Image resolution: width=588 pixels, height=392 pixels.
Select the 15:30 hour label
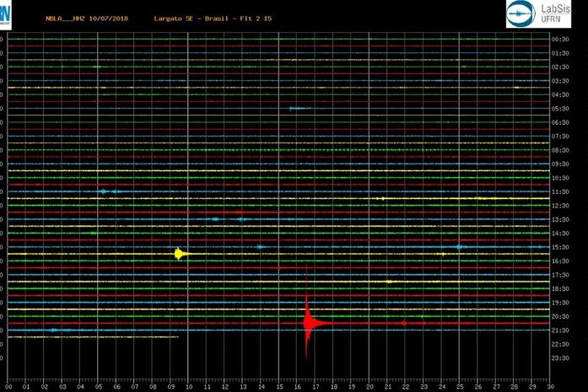tap(559, 247)
